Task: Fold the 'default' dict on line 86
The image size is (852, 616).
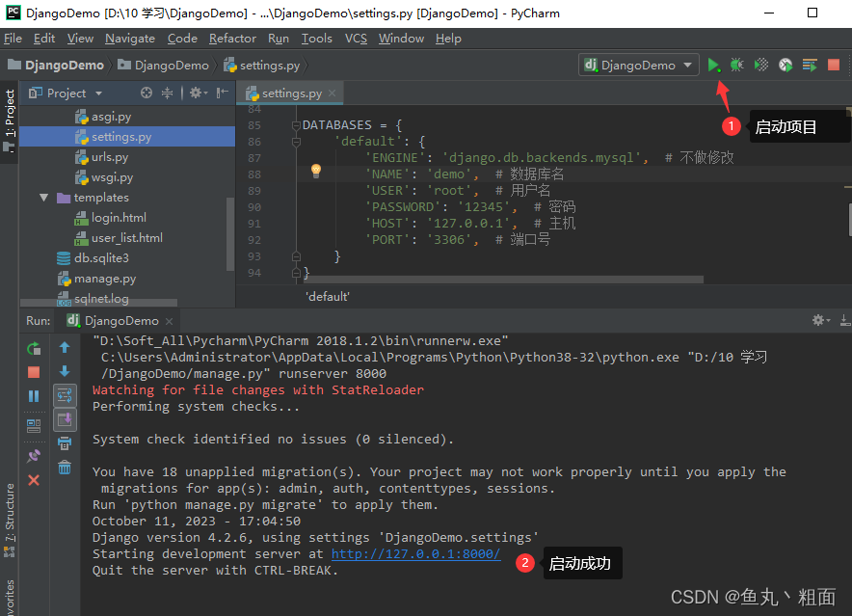Action: [296, 142]
